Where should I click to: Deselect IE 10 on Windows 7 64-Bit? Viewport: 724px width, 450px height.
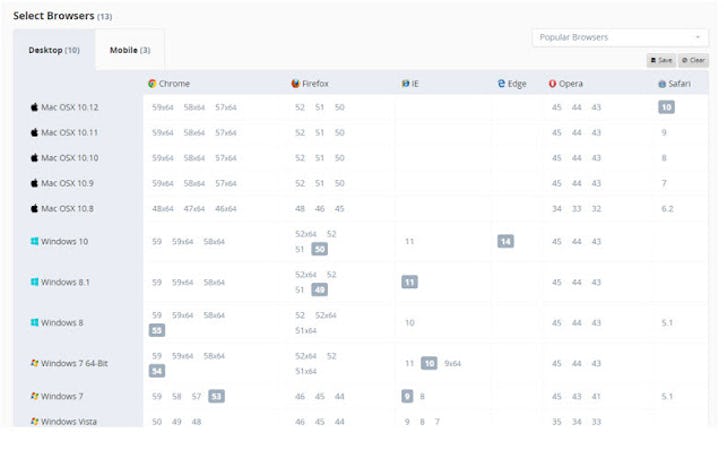(x=429, y=363)
